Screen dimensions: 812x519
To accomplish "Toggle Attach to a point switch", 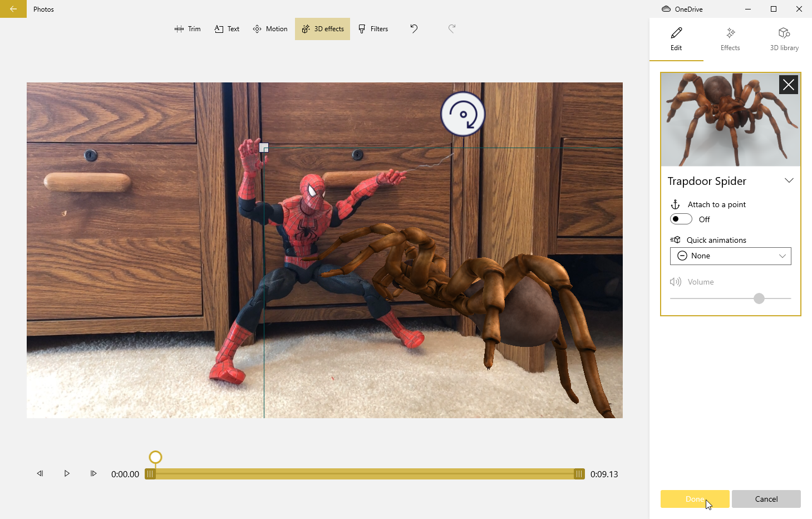I will click(x=681, y=219).
